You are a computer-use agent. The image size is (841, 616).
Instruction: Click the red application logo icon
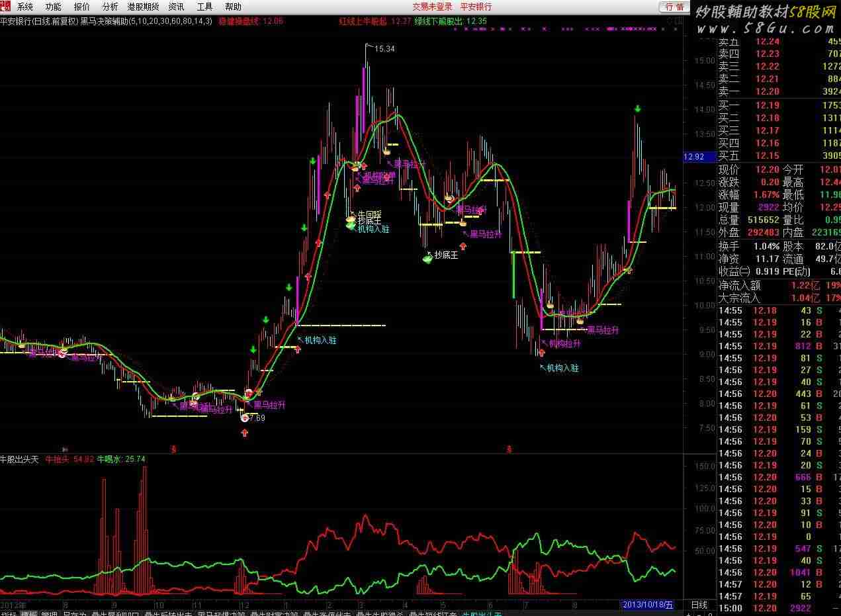(x=6, y=6)
